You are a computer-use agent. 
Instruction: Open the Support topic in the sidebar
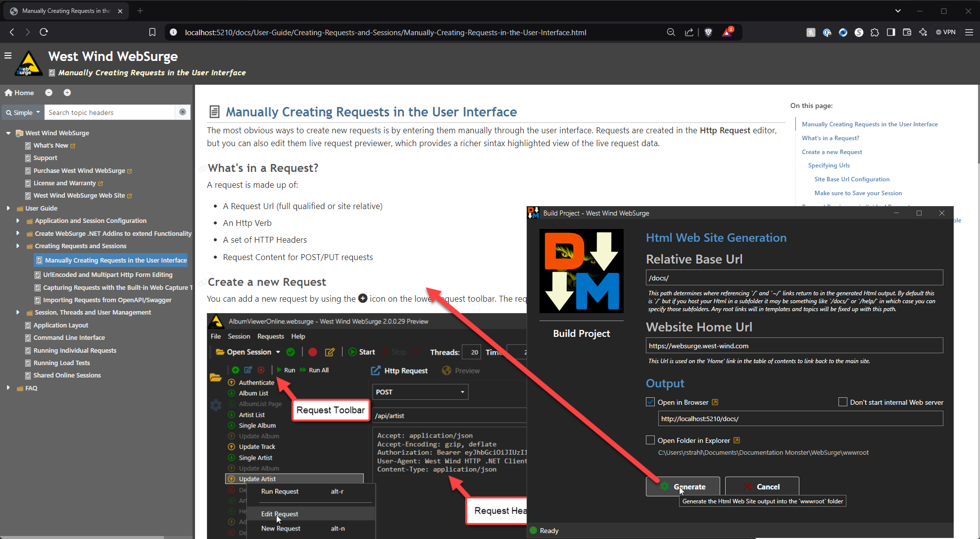coord(46,158)
